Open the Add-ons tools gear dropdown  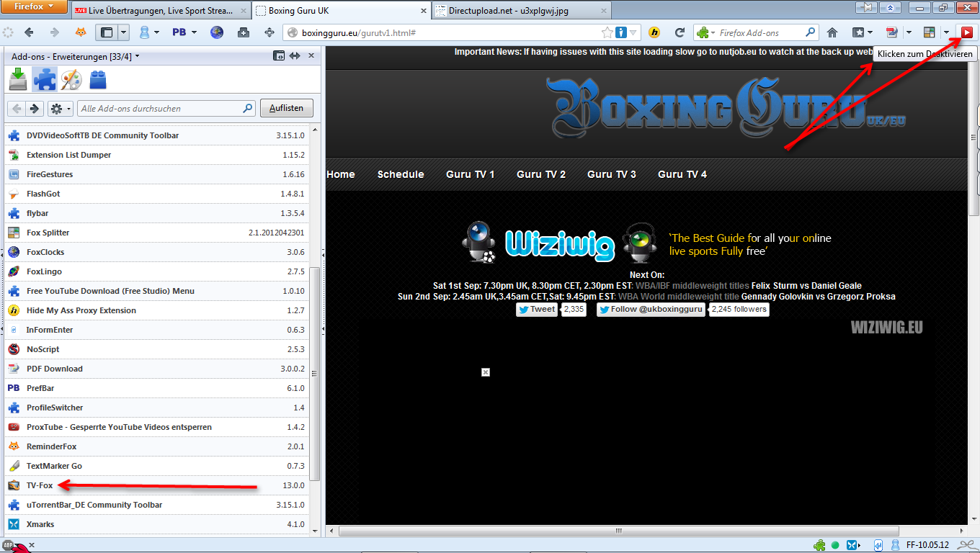[60, 109]
